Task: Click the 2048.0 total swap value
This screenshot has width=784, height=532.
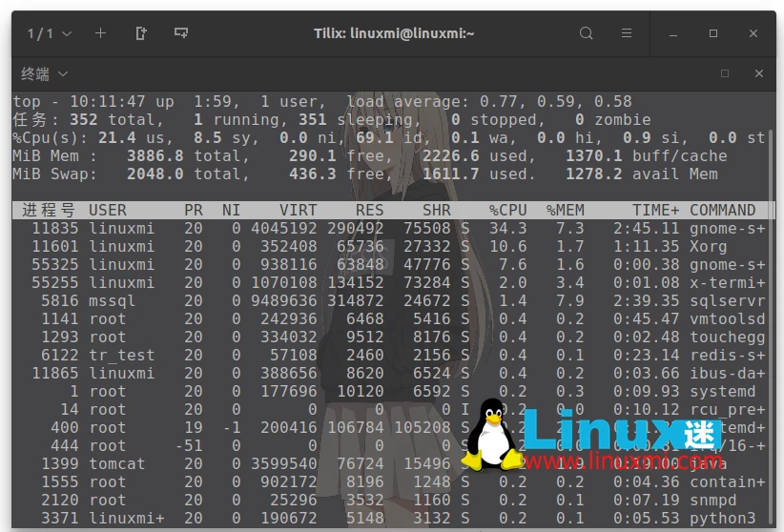Action: click(x=155, y=174)
